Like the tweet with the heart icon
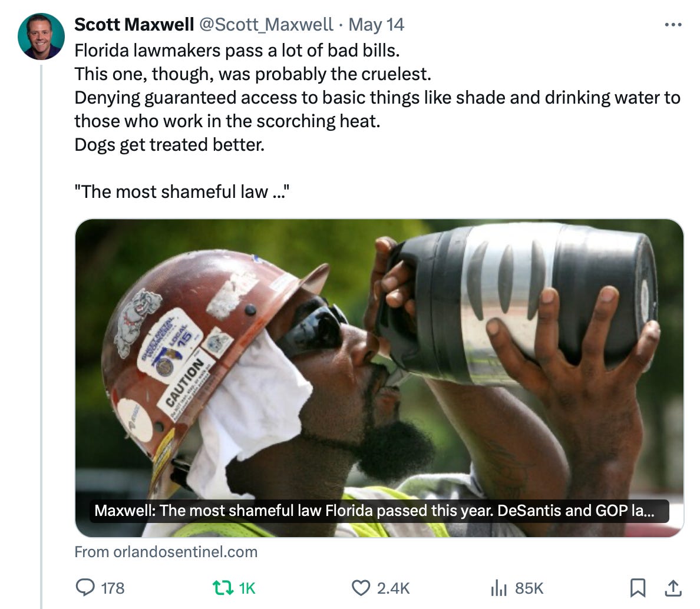The image size is (700, 609). click(x=361, y=588)
